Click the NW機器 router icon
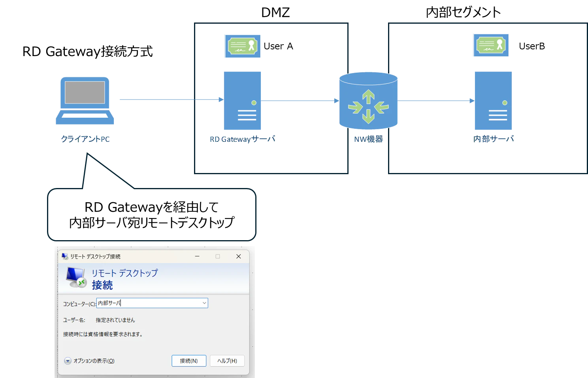 pos(368,101)
